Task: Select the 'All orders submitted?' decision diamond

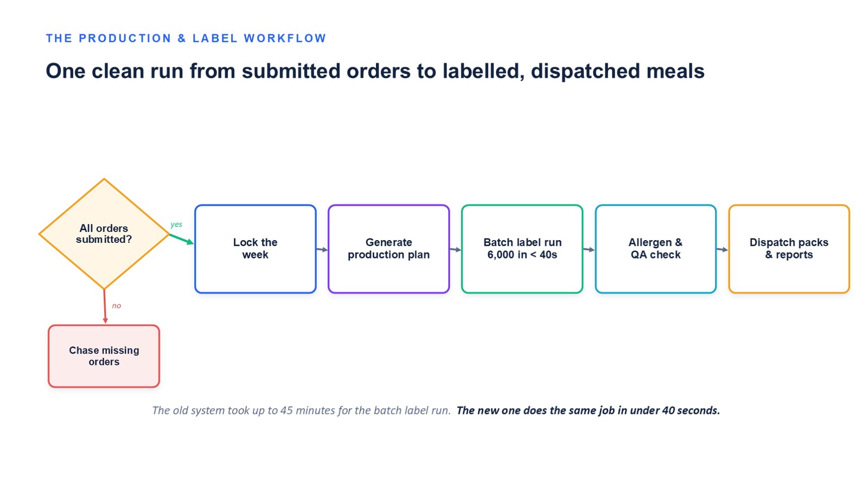Action: click(x=104, y=234)
